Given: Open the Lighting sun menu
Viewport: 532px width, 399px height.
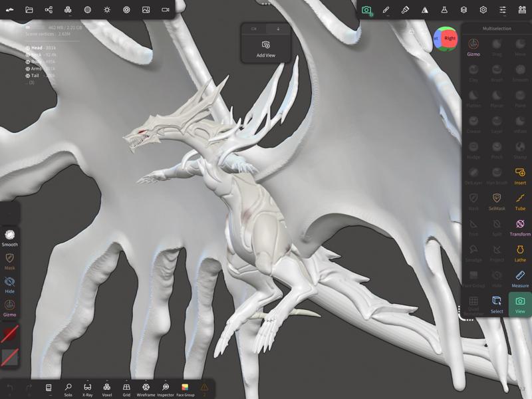Looking at the screenshot, I should click(x=107, y=10).
